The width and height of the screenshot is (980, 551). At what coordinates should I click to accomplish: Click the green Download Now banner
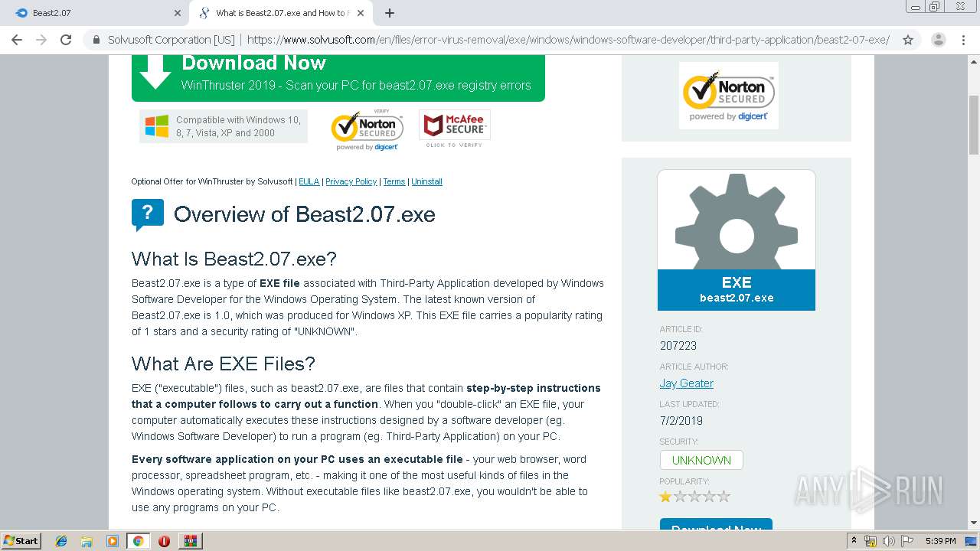coord(338,77)
